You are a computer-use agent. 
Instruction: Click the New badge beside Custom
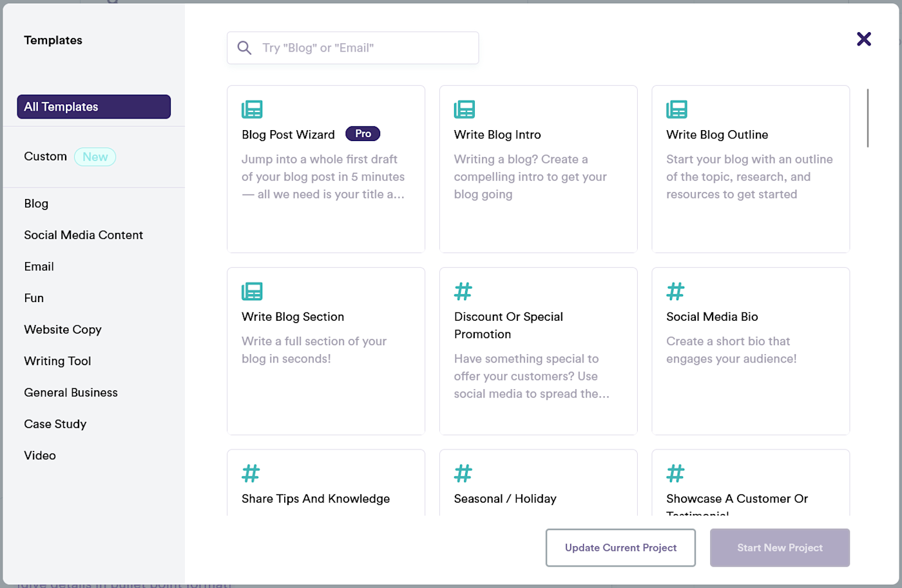95,156
